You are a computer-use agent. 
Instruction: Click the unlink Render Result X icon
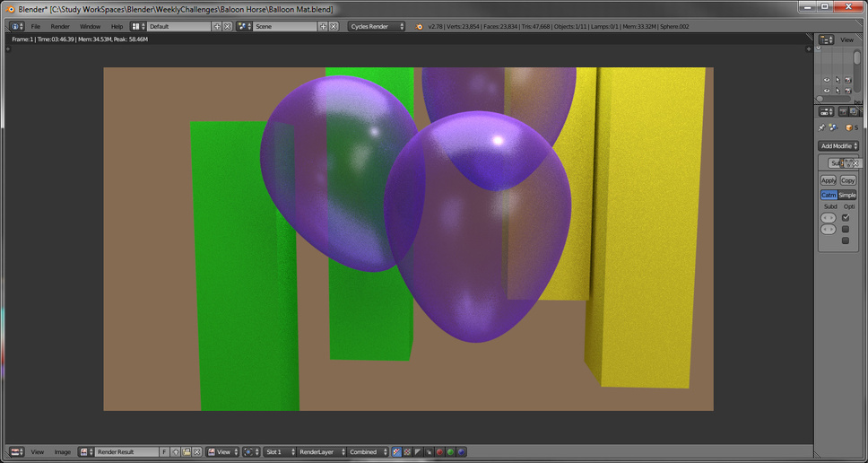coord(196,452)
